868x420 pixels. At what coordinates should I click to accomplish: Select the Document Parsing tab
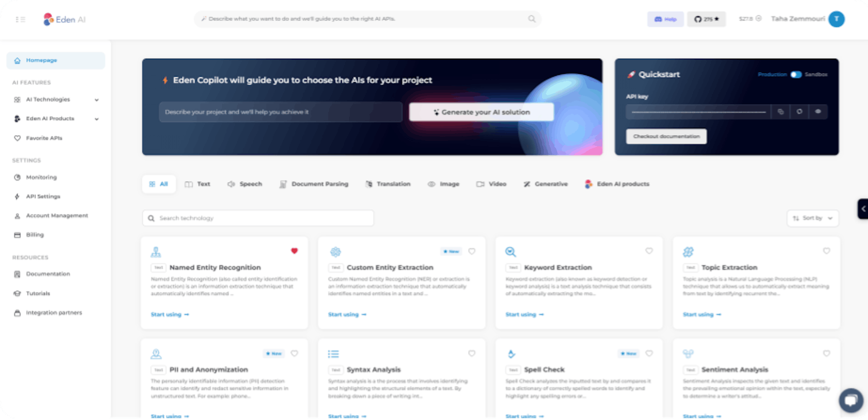pos(314,184)
